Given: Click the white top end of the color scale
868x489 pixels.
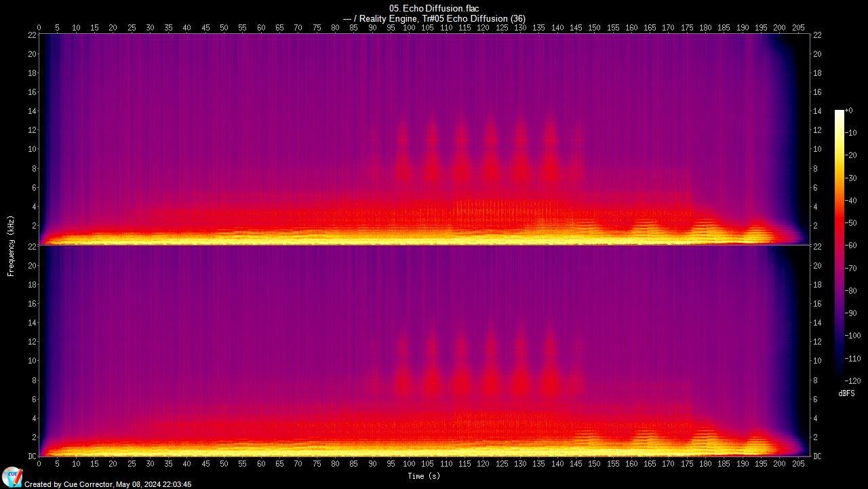Looking at the screenshot, I should [x=840, y=113].
